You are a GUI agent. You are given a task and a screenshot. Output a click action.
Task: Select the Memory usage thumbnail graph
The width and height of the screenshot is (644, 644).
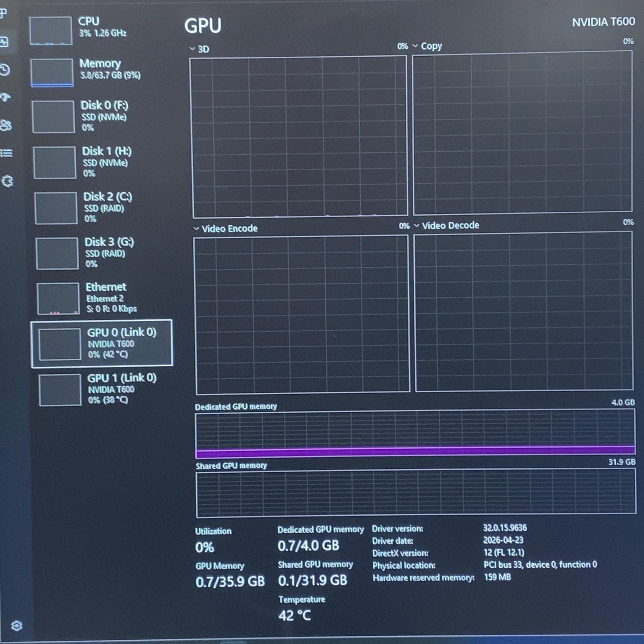click(x=52, y=73)
